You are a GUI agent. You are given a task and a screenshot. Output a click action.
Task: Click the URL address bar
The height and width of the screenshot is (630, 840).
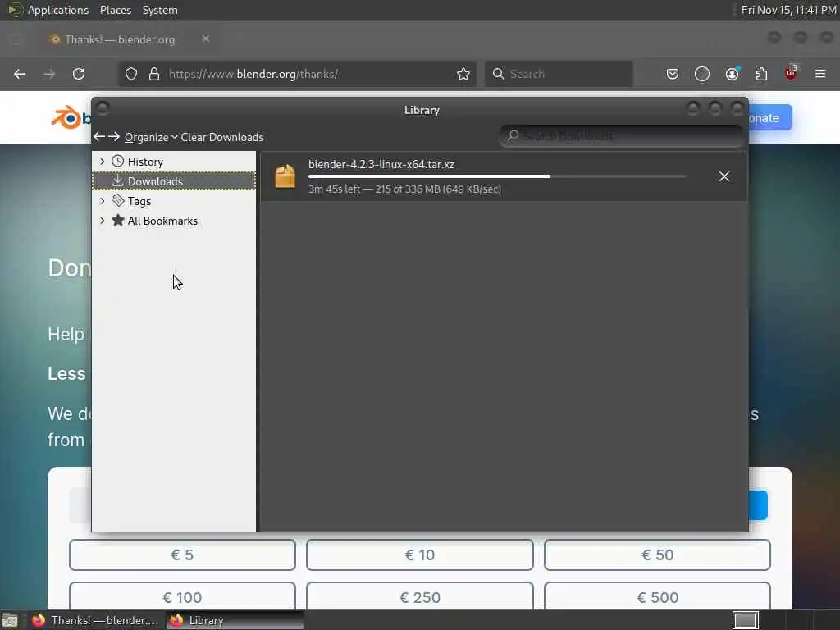(297, 74)
